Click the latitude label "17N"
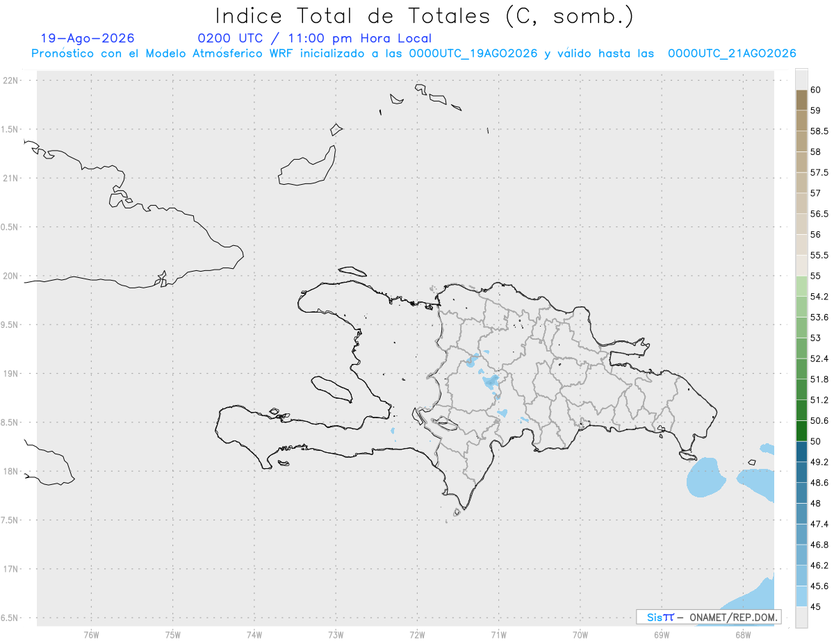The width and height of the screenshot is (834, 644). [10, 569]
